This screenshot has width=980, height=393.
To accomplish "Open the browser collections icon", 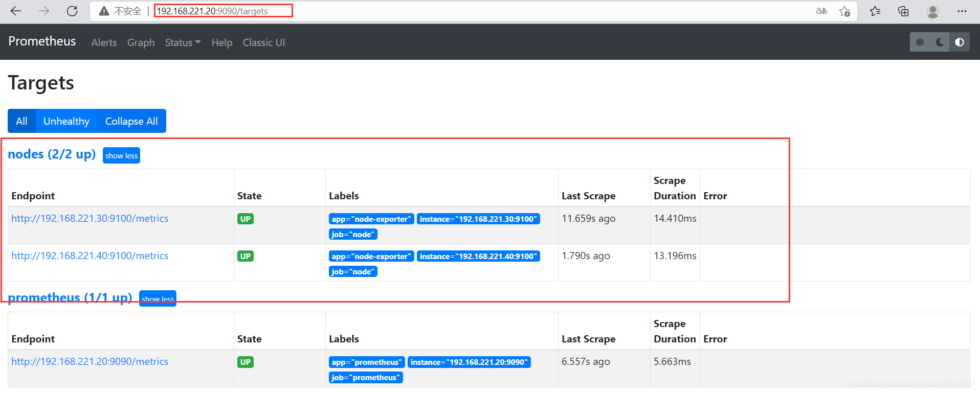I will 903,11.
